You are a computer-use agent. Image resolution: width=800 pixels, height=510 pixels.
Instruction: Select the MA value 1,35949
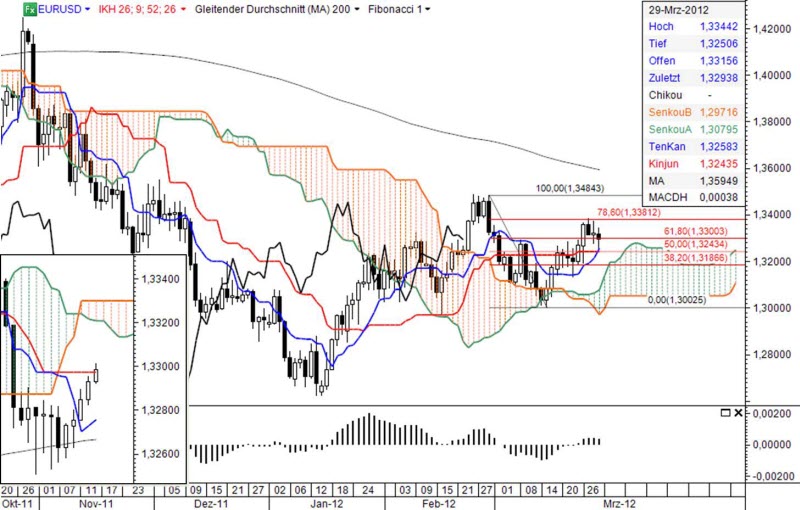pos(719,181)
